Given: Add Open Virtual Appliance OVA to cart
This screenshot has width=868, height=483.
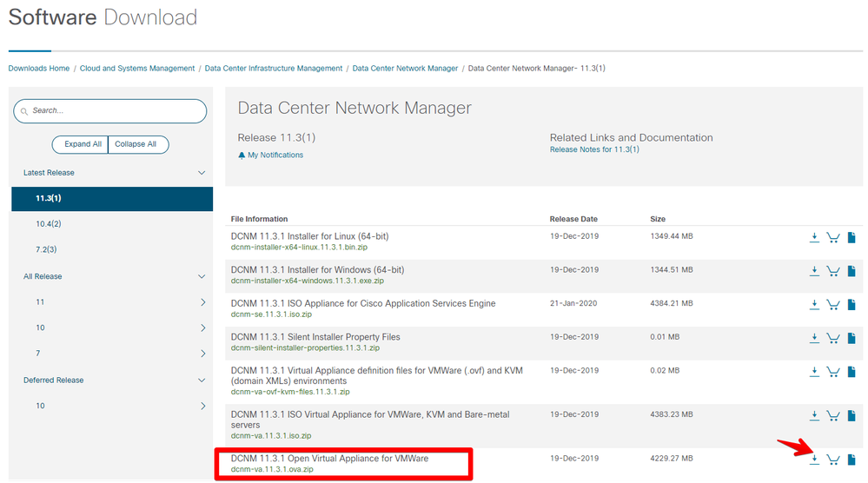Looking at the screenshot, I should coord(833,460).
